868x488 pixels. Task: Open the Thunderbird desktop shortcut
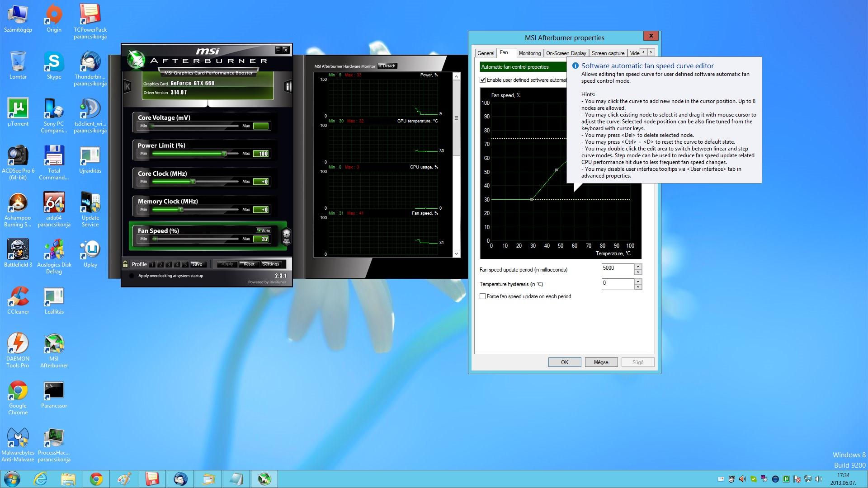(90, 69)
